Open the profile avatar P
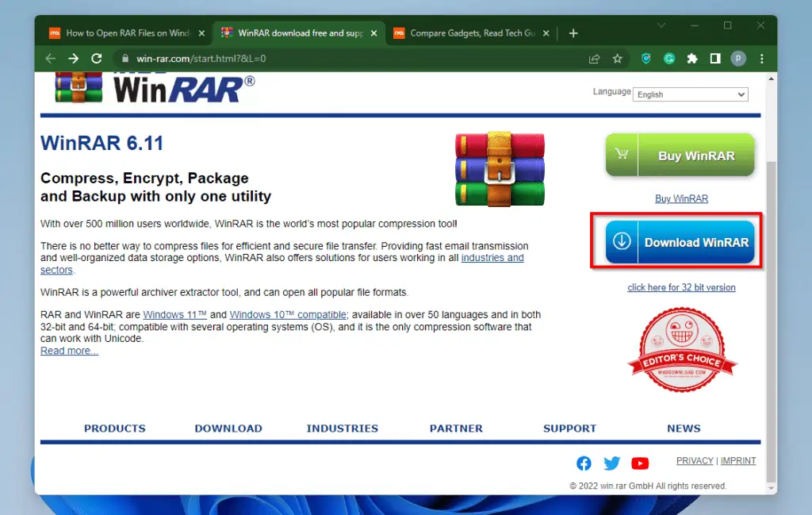The width and height of the screenshot is (812, 515). [x=738, y=59]
